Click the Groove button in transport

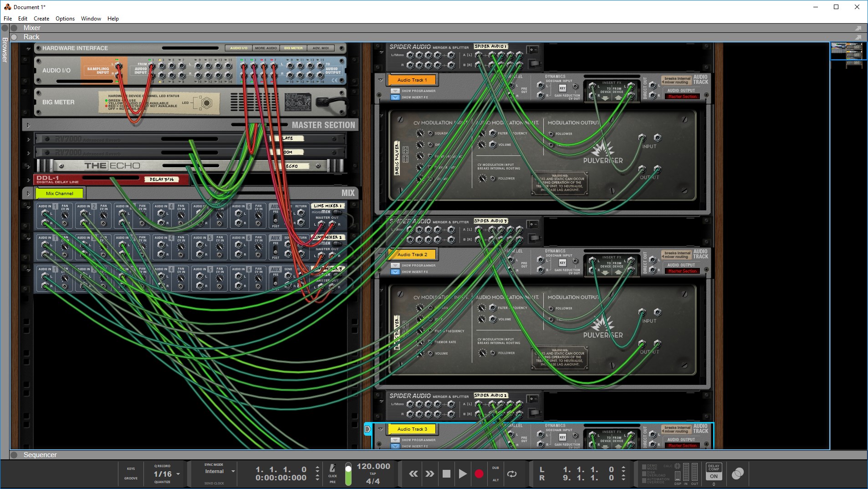coord(131,478)
